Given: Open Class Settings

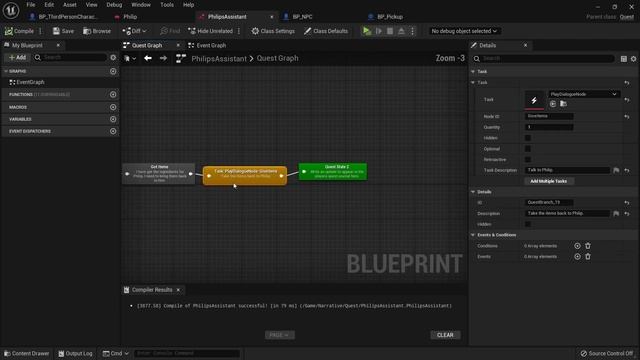Looking at the screenshot, I should coord(273,31).
